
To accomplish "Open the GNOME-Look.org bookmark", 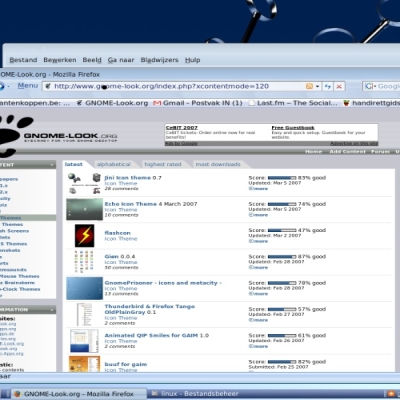I will 112,103.
